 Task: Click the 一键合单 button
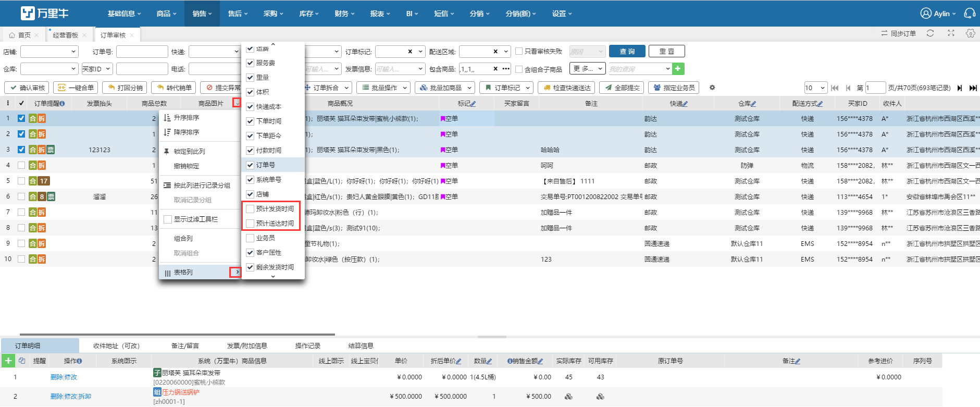click(76, 88)
